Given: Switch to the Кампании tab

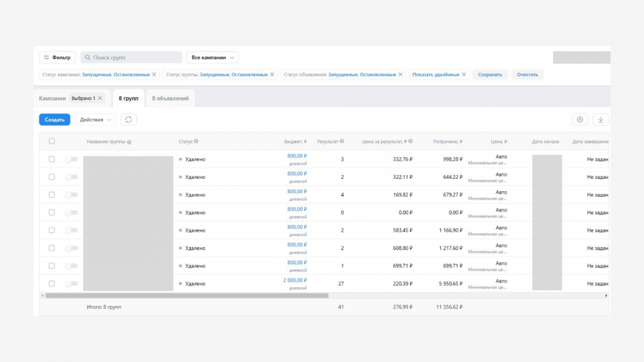Looking at the screenshot, I should [52, 98].
